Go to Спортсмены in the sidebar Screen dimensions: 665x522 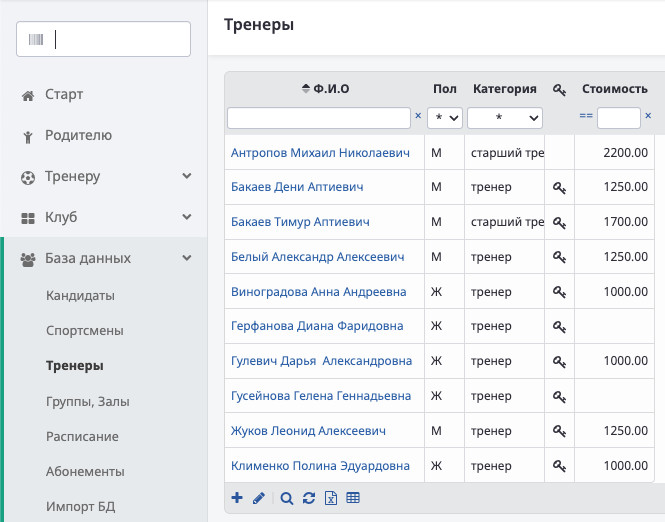pos(85,331)
